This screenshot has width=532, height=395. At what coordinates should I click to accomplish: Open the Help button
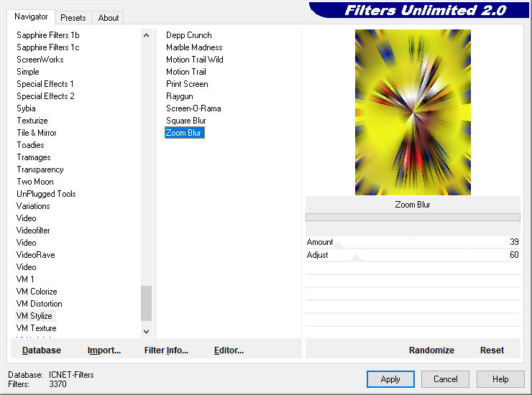click(x=500, y=379)
